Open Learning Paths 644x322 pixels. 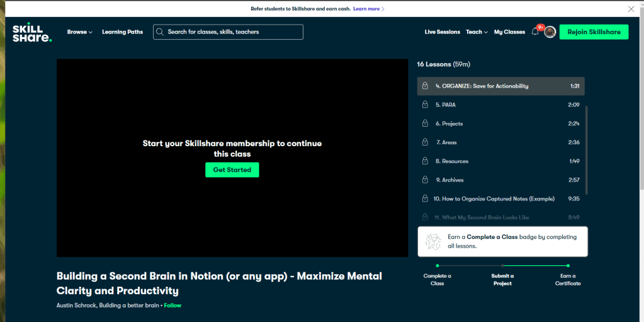point(122,32)
